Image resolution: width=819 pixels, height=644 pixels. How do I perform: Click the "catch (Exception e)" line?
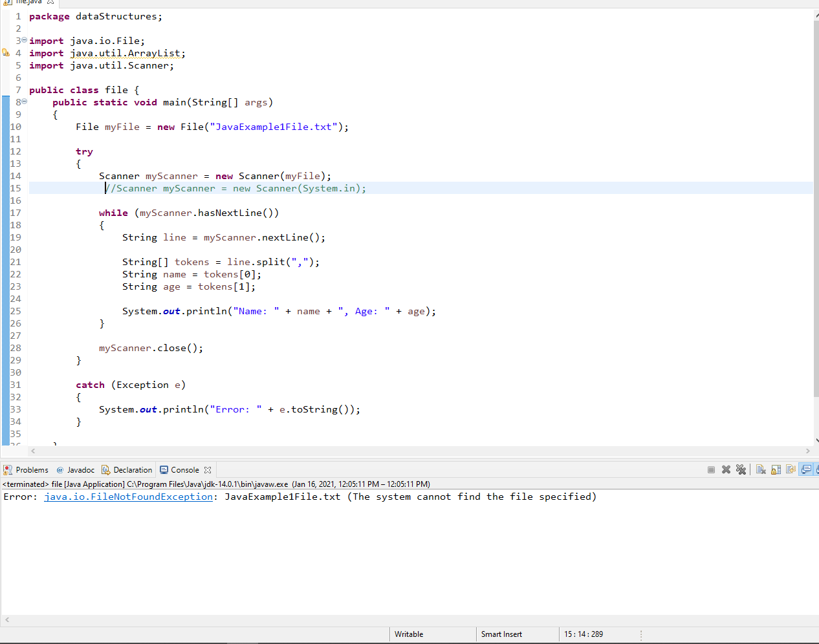131,385
